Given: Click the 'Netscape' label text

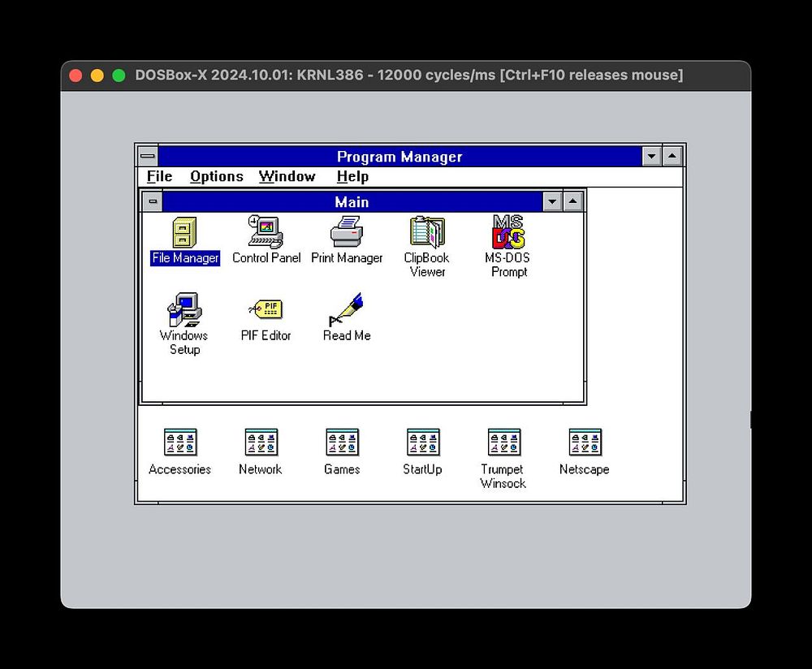Looking at the screenshot, I should pyautogui.click(x=584, y=469).
